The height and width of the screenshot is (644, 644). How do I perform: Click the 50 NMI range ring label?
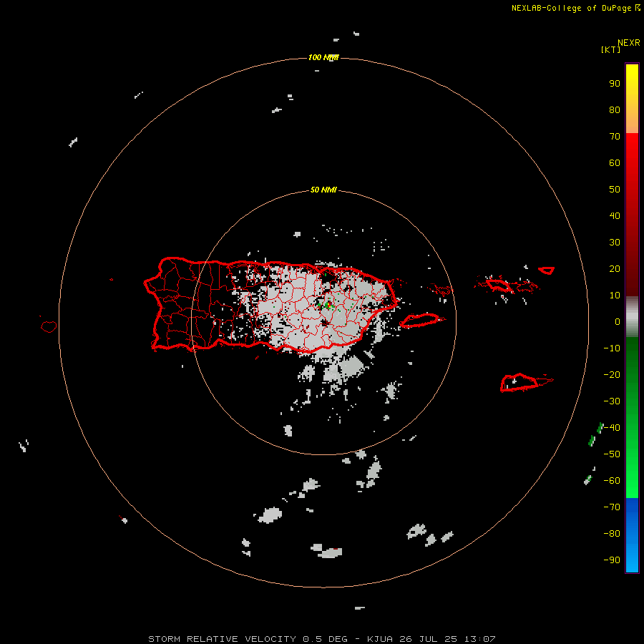[x=323, y=190]
